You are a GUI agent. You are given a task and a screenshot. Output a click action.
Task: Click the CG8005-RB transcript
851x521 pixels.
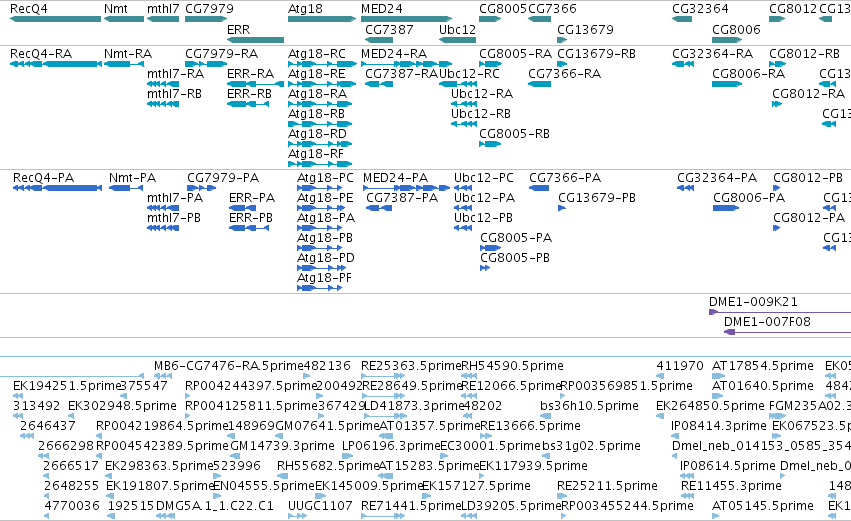[x=490, y=144]
